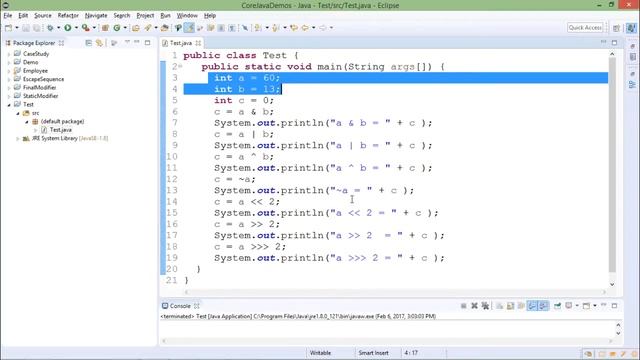Toggle Show Console When Standard Out Changes
640x360 pixels.
[532, 306]
